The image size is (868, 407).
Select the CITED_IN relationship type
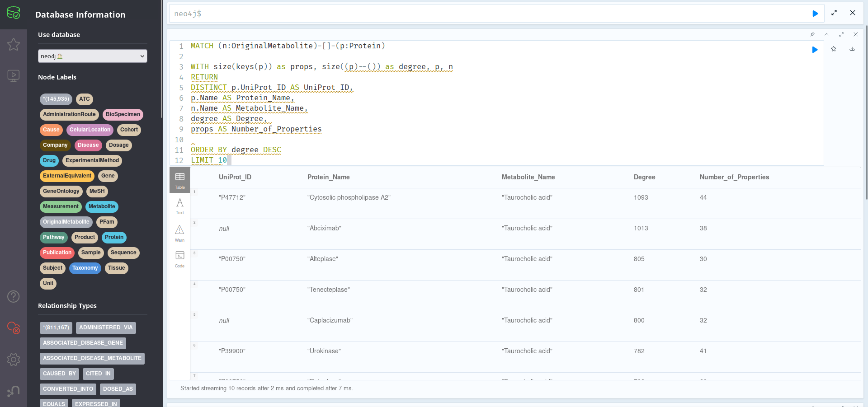(98, 374)
